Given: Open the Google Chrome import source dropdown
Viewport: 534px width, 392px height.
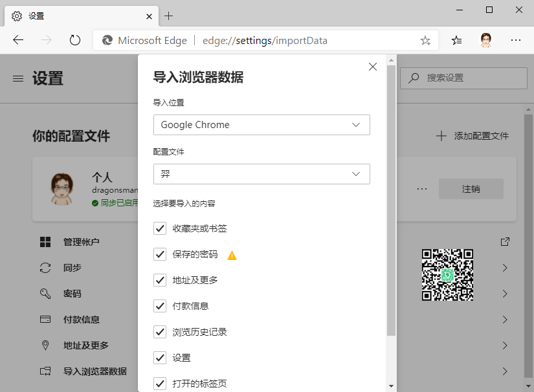Looking at the screenshot, I should pos(261,125).
